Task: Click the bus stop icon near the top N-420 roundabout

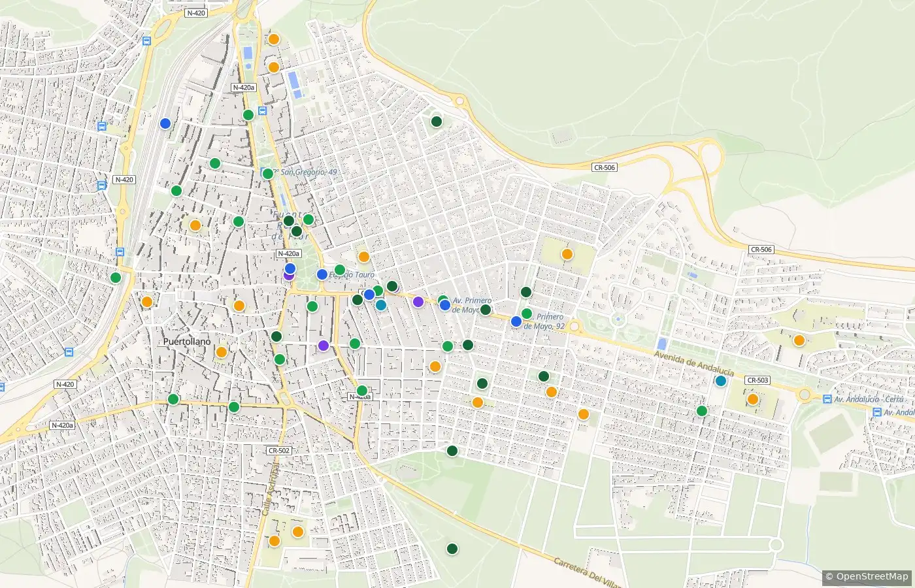Action: pyautogui.click(x=146, y=41)
